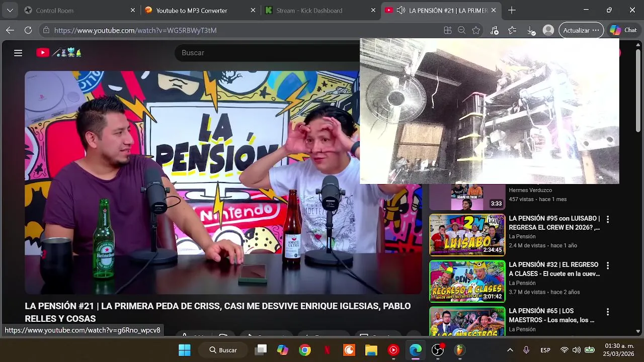This screenshot has width=644, height=362.
Task: Open the YouTube hamburger guide menu
Action: 18,53
